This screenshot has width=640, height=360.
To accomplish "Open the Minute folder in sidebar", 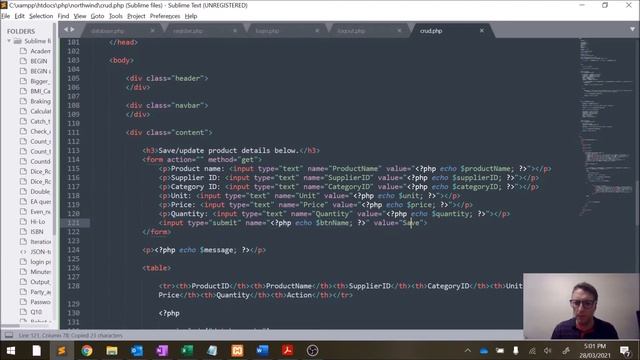I will (40, 272).
